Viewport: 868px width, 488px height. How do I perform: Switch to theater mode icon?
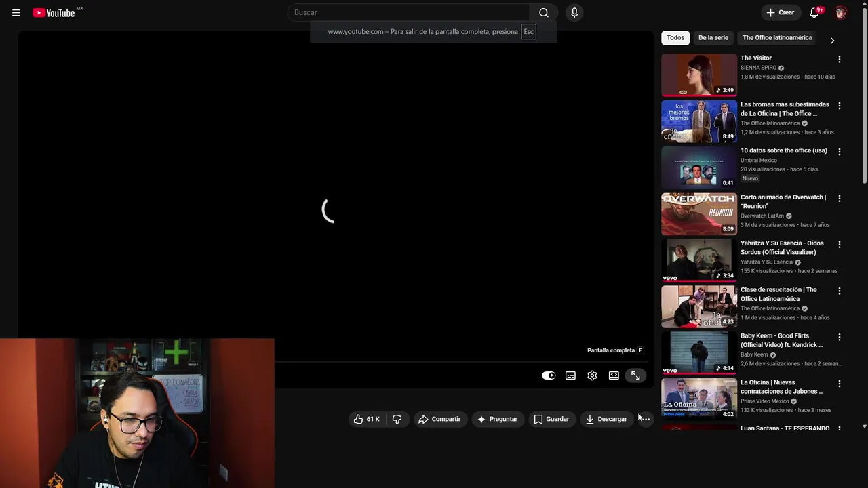pyautogui.click(x=614, y=375)
